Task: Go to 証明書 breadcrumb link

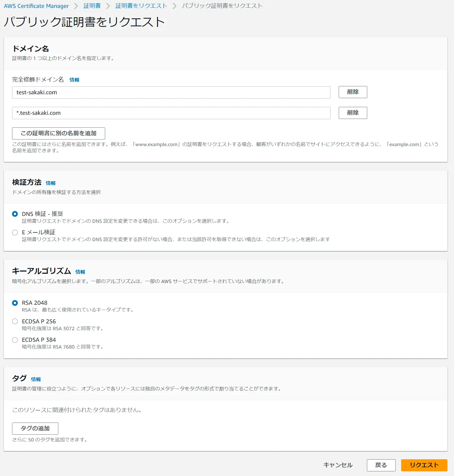Action: click(x=92, y=6)
